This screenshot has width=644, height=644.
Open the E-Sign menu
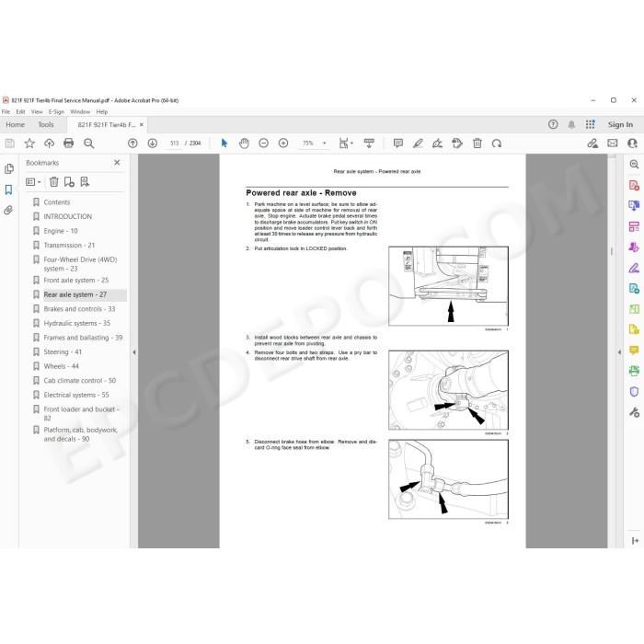pyautogui.click(x=56, y=111)
